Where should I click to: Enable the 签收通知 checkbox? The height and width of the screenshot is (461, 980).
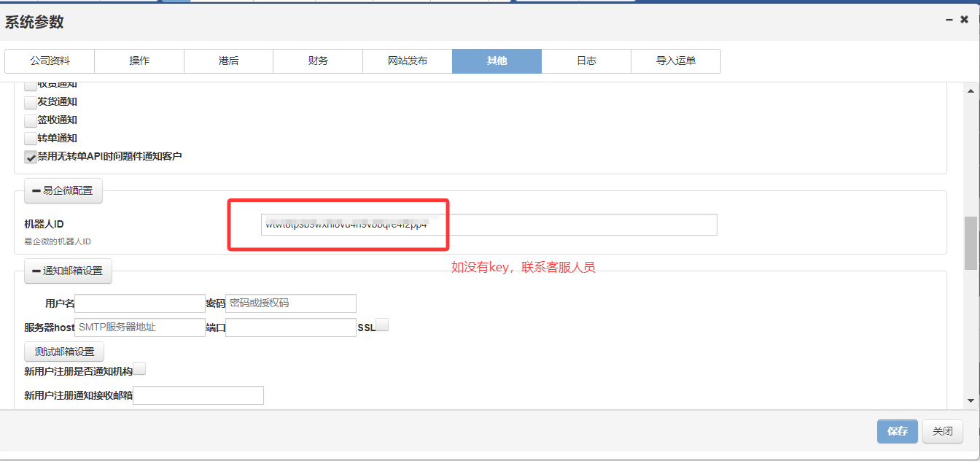31,120
